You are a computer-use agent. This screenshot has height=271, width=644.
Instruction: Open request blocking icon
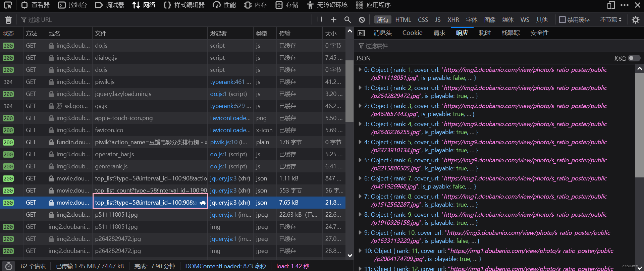(x=362, y=20)
